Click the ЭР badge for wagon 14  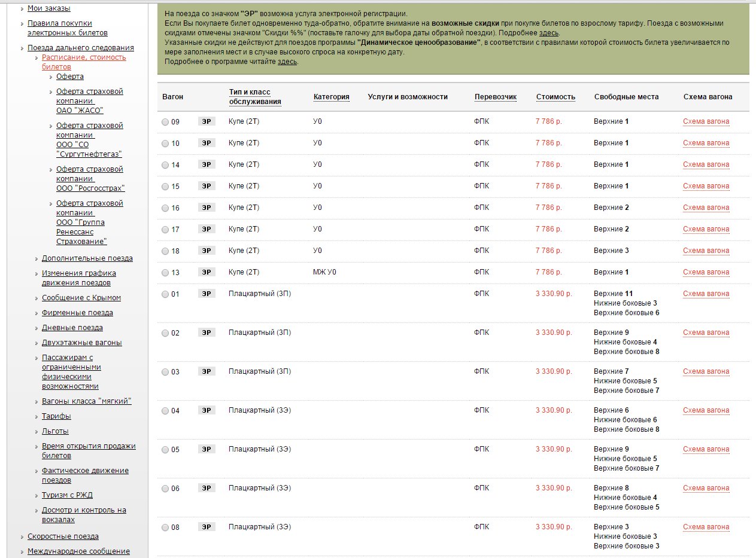tap(207, 164)
